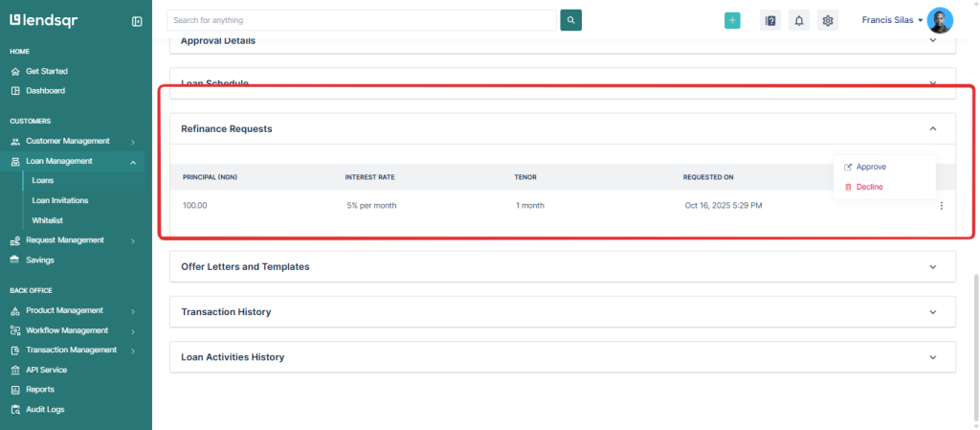Expand Customer Management sidebar menu

(x=74, y=141)
